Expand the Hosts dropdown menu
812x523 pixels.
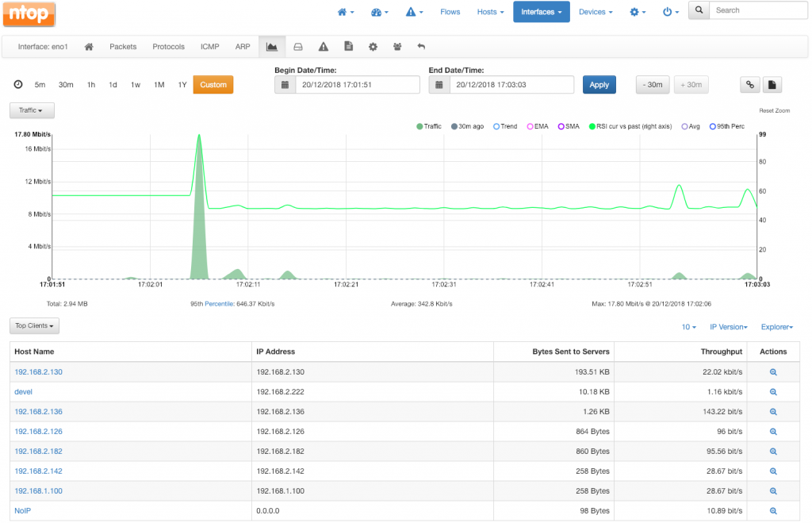click(x=490, y=12)
